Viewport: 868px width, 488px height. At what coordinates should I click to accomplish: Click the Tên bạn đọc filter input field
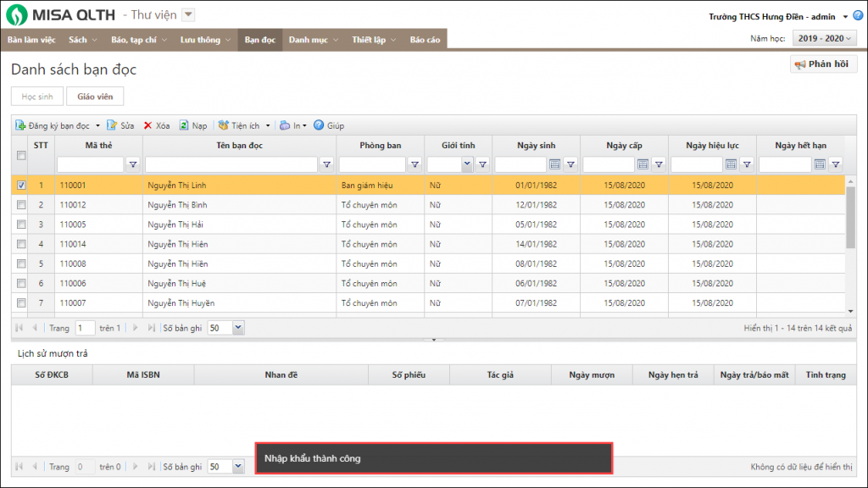click(x=231, y=164)
